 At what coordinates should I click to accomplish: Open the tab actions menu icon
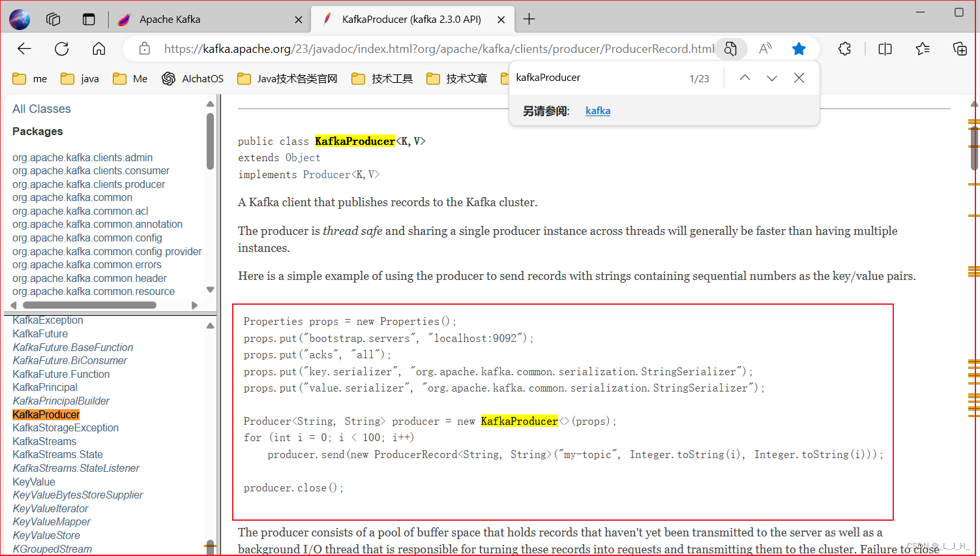tap(89, 20)
